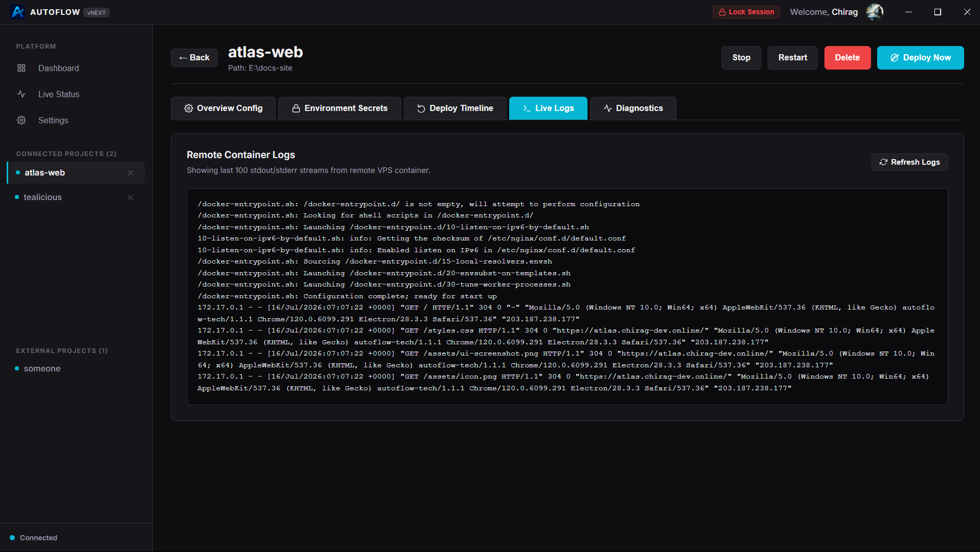
Task: Click the history icon on Deploy Timeline tab
Action: (x=421, y=108)
